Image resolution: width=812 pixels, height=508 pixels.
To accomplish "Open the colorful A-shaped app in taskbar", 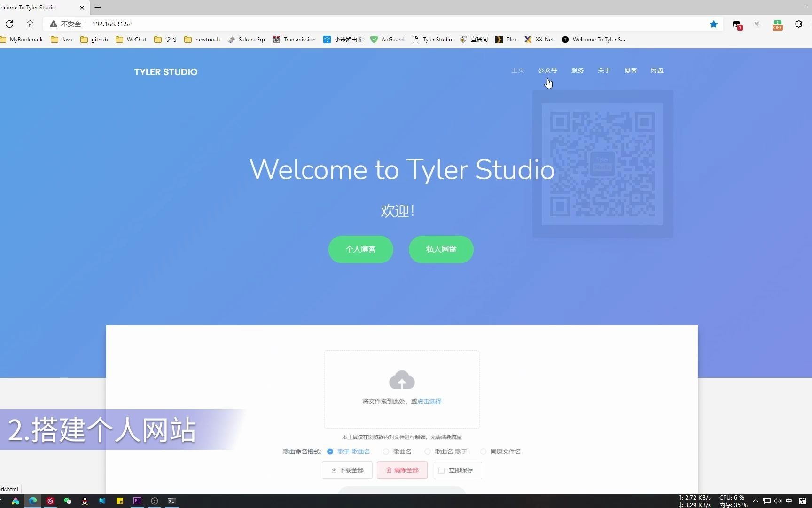I will pos(16,501).
